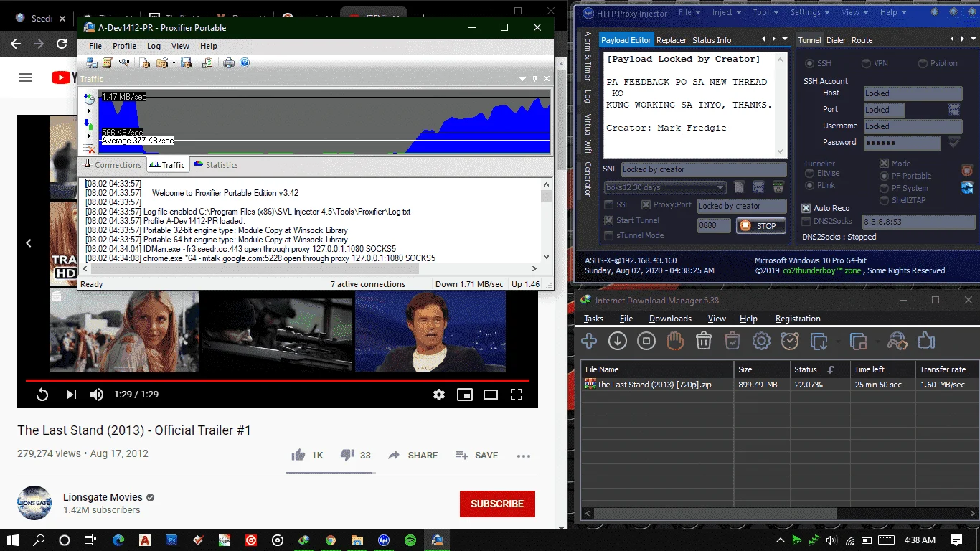Open YouTube hamburger menu
Image resolution: width=980 pixels, height=551 pixels.
pos(26,77)
